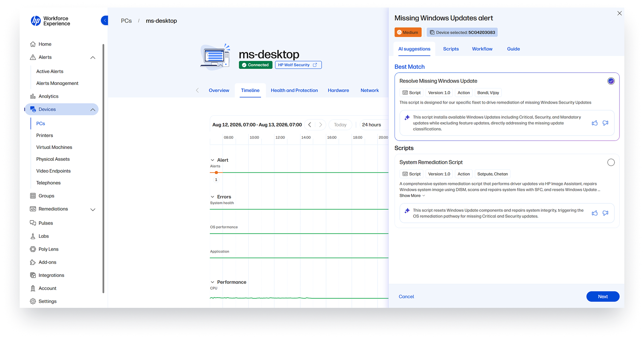Collapse the Performance timeline section

(212, 283)
